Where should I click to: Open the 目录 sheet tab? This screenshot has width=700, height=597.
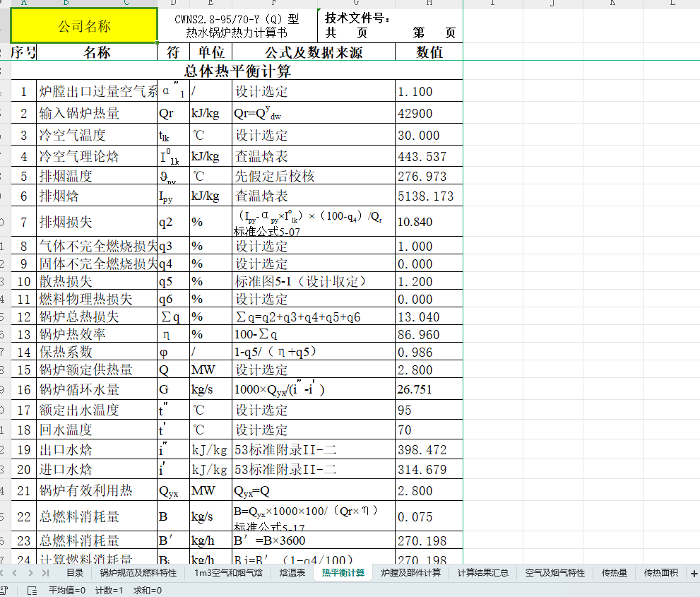coord(75,573)
